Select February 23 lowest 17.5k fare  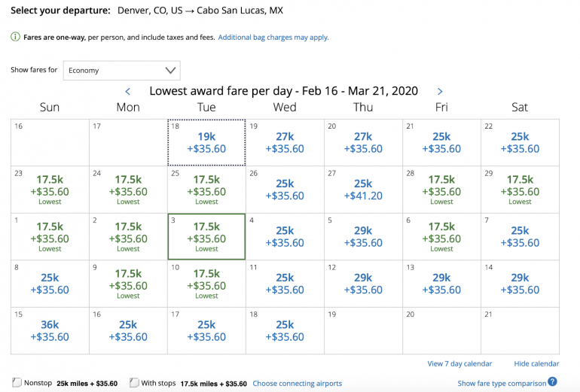coord(50,190)
